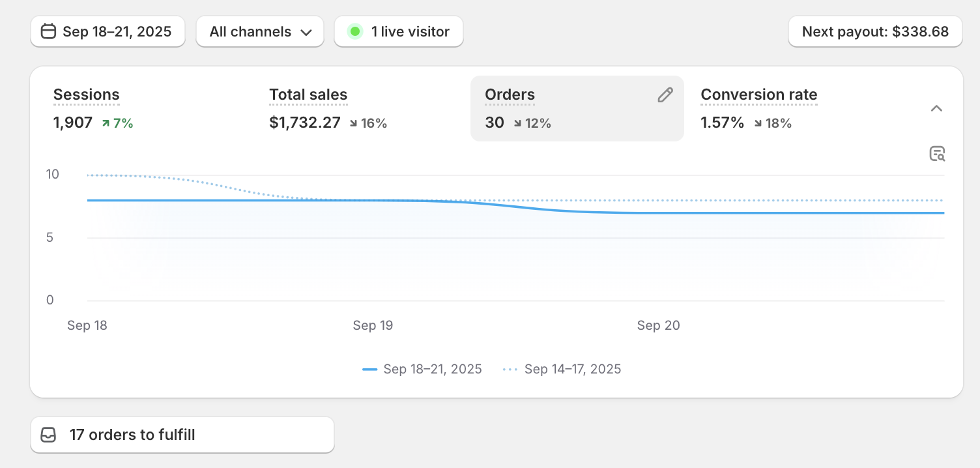Select the Sessions metric tab

click(87, 95)
